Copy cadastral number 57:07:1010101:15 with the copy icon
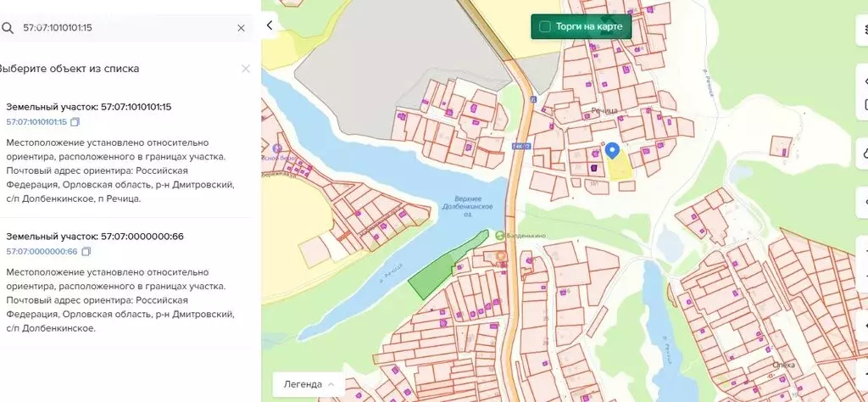 (x=75, y=122)
